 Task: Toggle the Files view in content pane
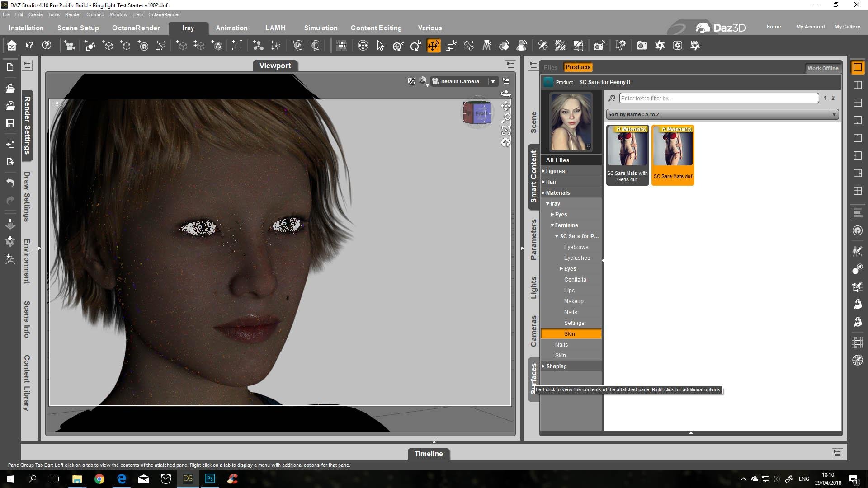[x=550, y=67]
